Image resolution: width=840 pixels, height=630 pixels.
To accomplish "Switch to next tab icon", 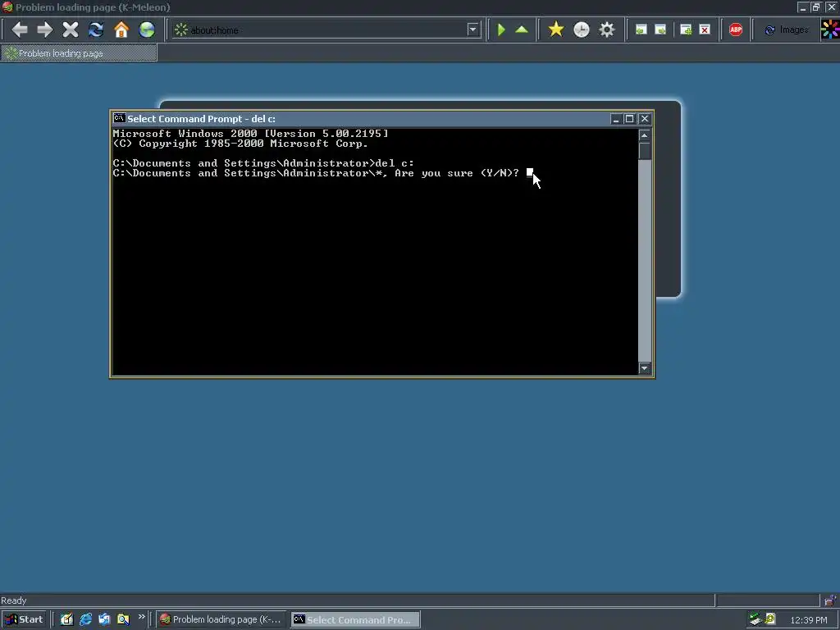I will click(x=660, y=30).
